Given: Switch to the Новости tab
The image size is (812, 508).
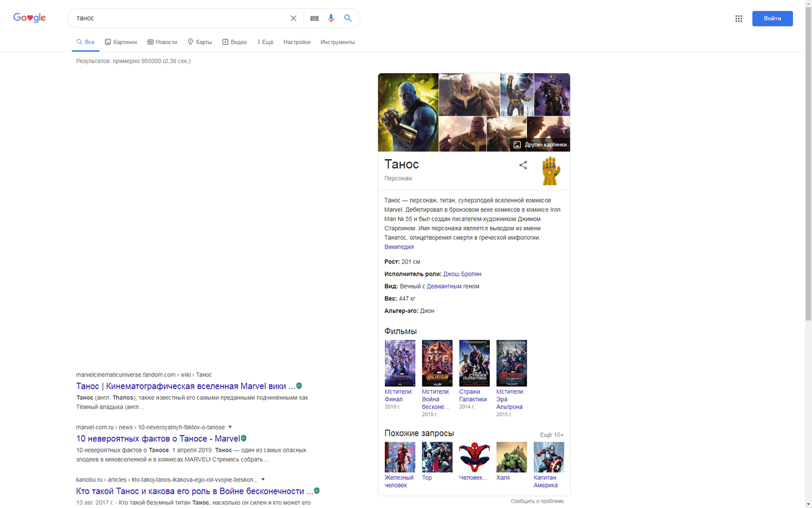Looking at the screenshot, I should [162, 42].
